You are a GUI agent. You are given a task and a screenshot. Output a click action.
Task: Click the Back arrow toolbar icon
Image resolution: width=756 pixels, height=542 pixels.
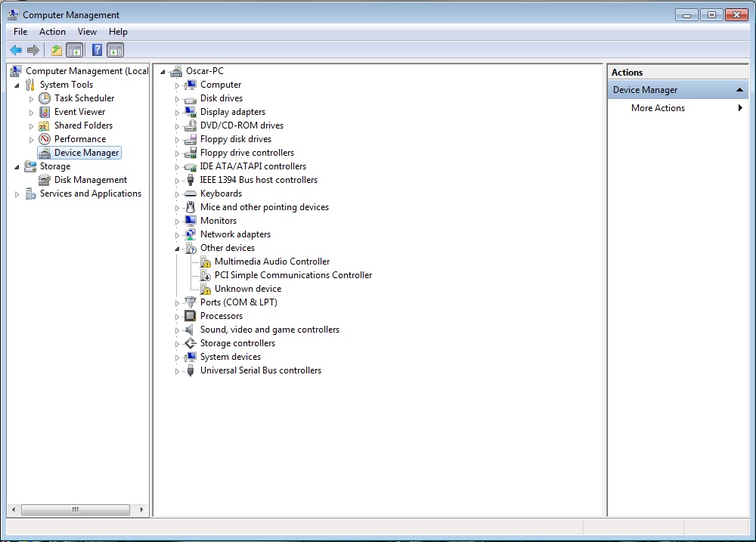click(16, 50)
